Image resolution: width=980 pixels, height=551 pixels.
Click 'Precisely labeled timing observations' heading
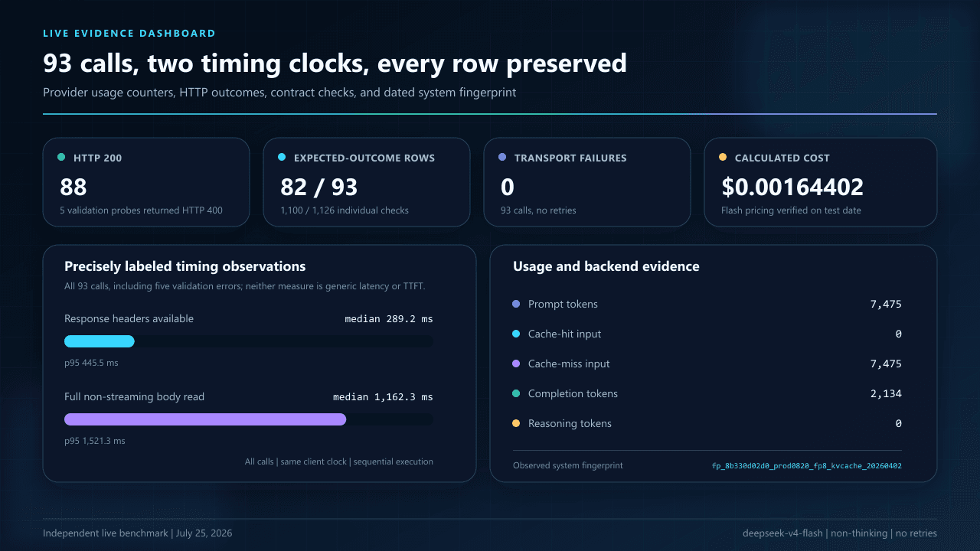[x=185, y=266]
